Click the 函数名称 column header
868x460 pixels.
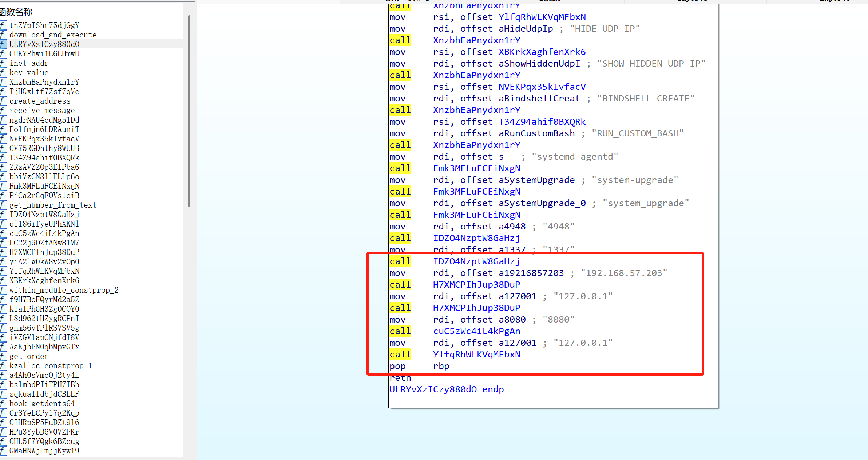tap(17, 12)
